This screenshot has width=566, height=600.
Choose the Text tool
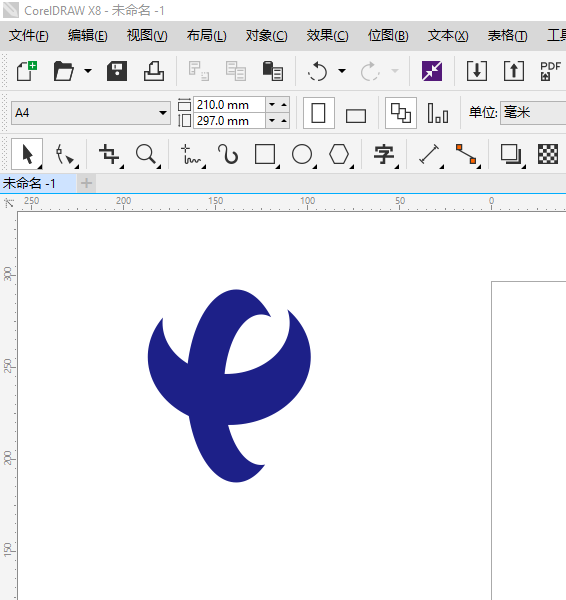[x=384, y=155]
